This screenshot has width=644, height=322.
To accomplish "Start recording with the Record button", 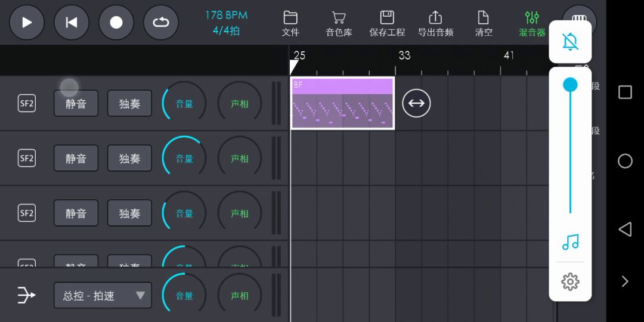I will tap(116, 23).
